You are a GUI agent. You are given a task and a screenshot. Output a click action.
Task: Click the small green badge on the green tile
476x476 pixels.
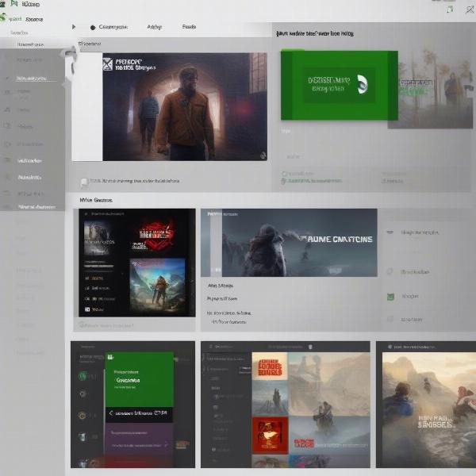(110, 357)
